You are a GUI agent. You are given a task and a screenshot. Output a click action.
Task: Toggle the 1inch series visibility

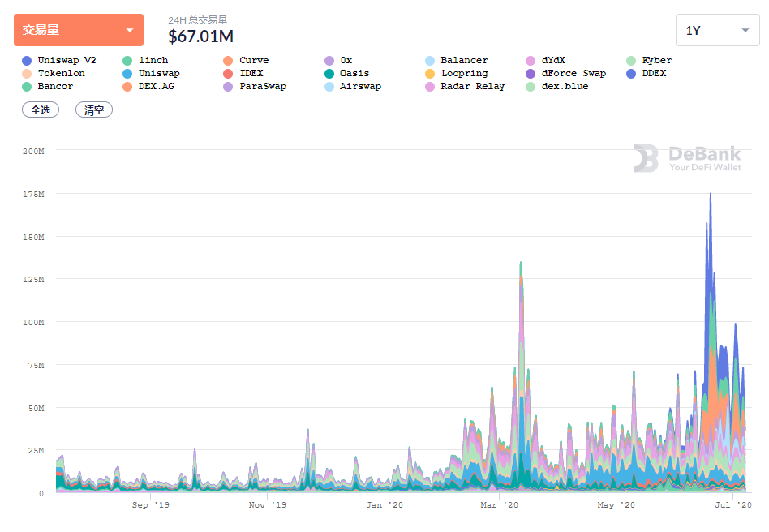point(145,60)
